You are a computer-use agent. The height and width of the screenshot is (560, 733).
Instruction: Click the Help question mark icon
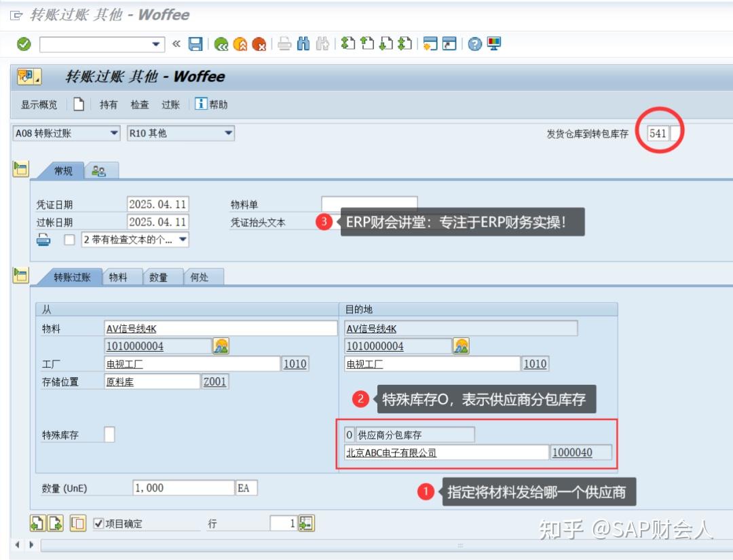[474, 43]
